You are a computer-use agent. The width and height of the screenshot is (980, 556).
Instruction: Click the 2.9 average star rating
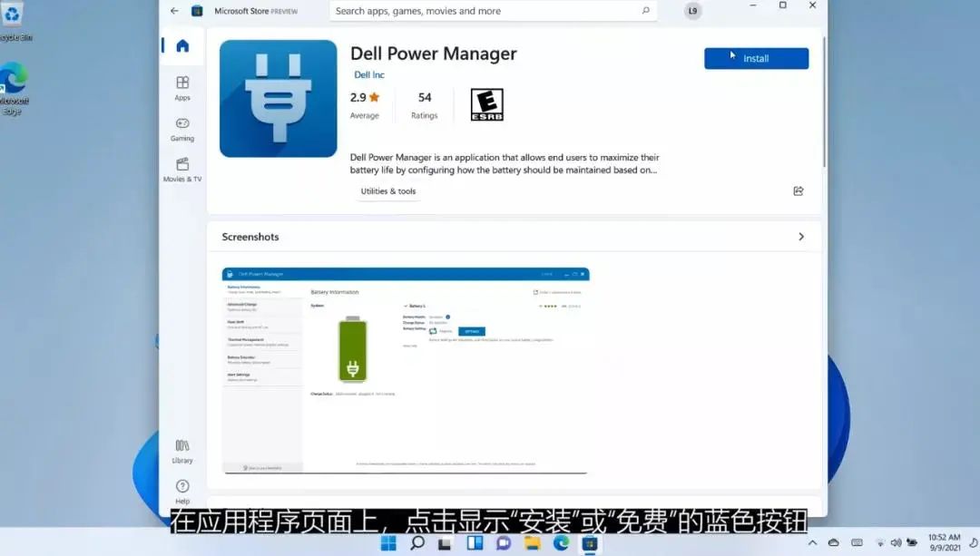(365, 96)
